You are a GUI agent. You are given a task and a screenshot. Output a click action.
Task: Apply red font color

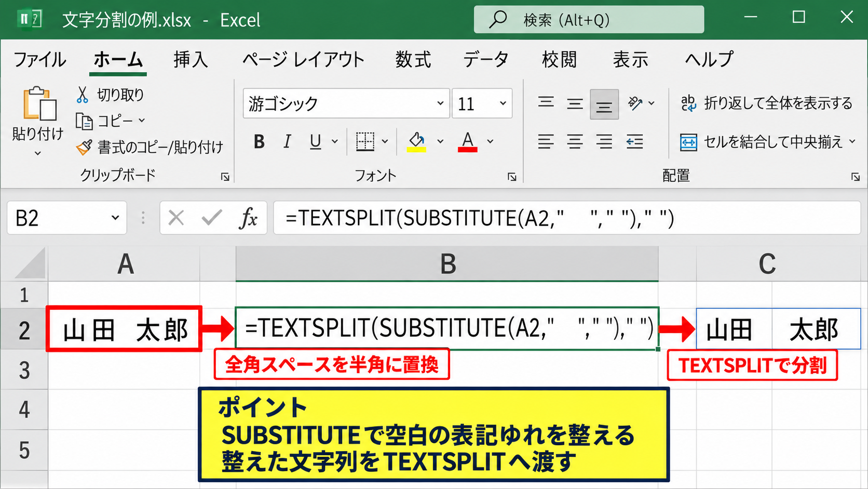coord(467,141)
